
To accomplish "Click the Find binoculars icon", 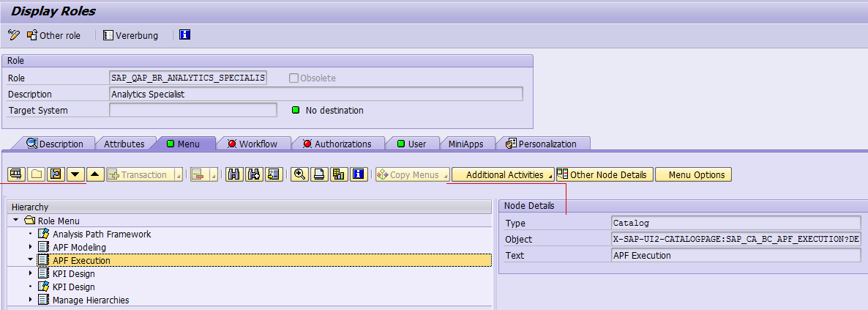I will [x=233, y=174].
